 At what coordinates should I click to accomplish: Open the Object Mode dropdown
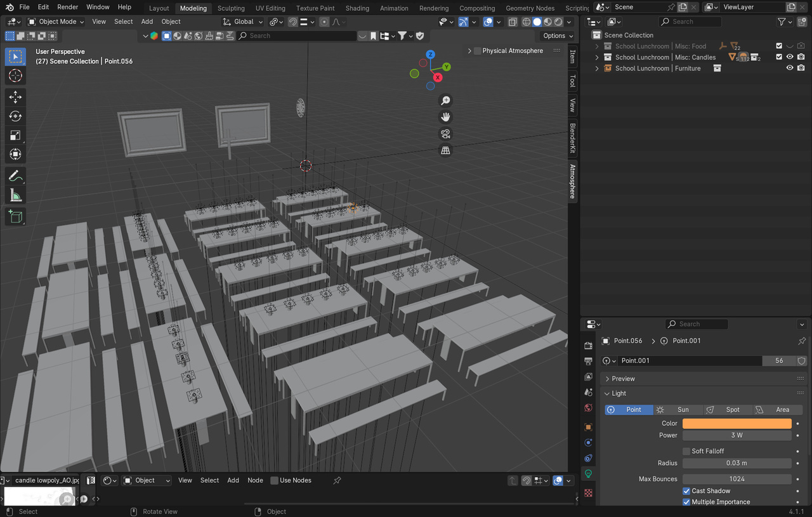[x=56, y=22]
